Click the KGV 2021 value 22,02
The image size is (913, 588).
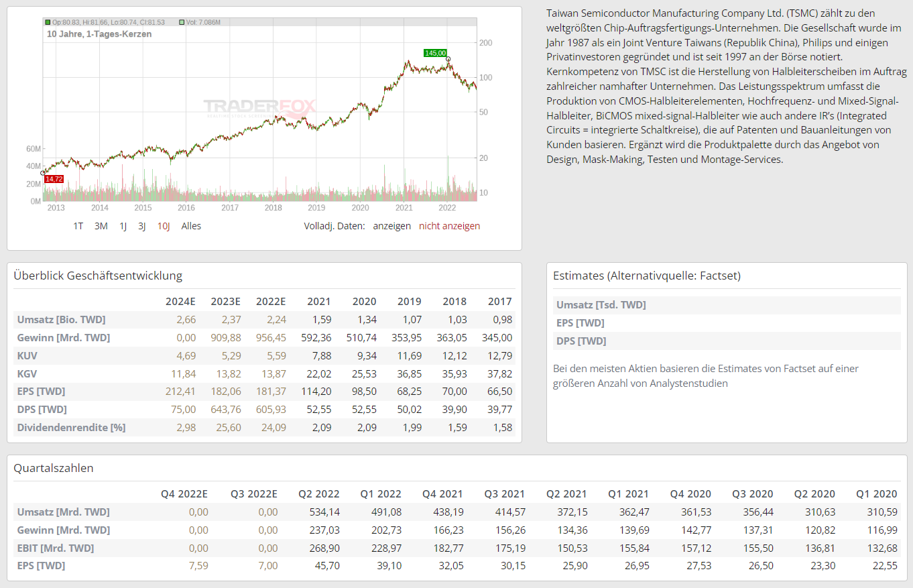(x=320, y=373)
